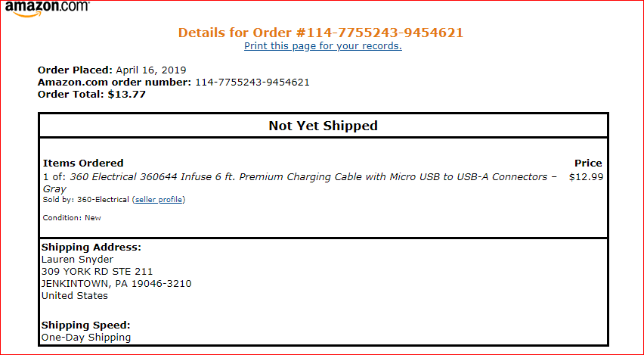Click the 'One-Day Shipping' text
Image resolution: width=644 pixels, height=355 pixels.
86,338
